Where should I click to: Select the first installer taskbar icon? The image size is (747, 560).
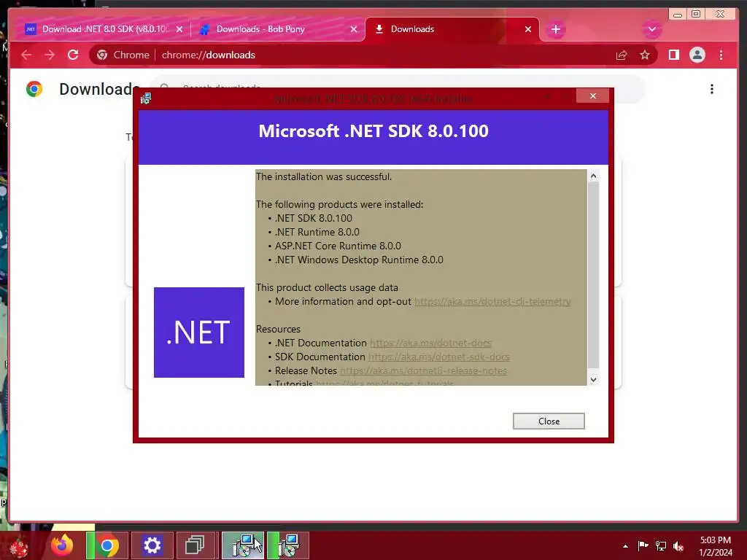tap(242, 545)
